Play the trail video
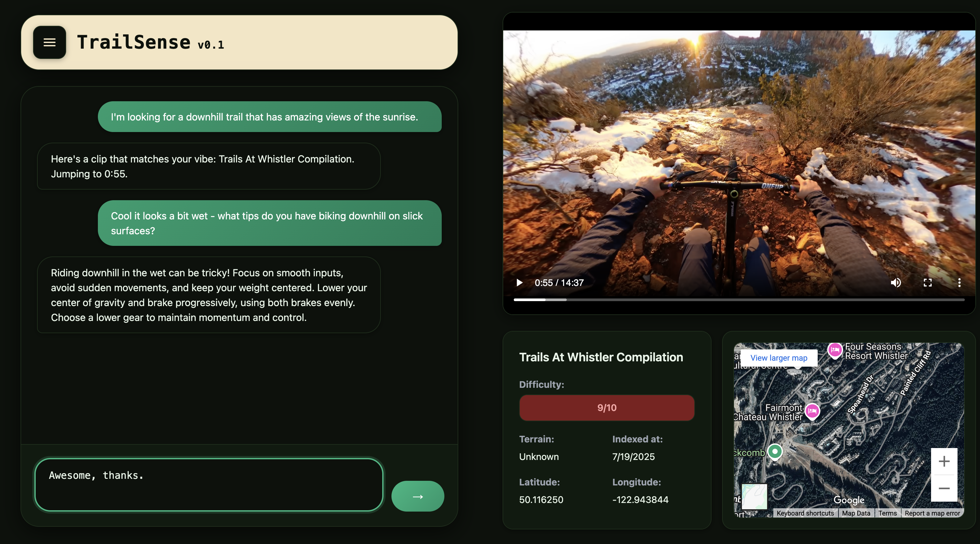This screenshot has height=544, width=980. click(x=519, y=283)
